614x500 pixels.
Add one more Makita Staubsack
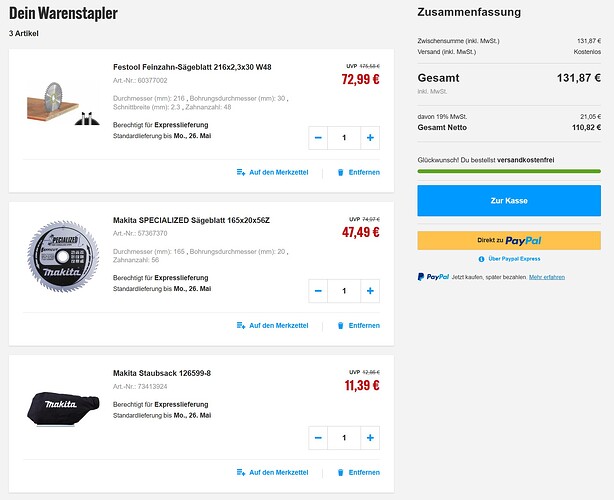tap(370, 438)
